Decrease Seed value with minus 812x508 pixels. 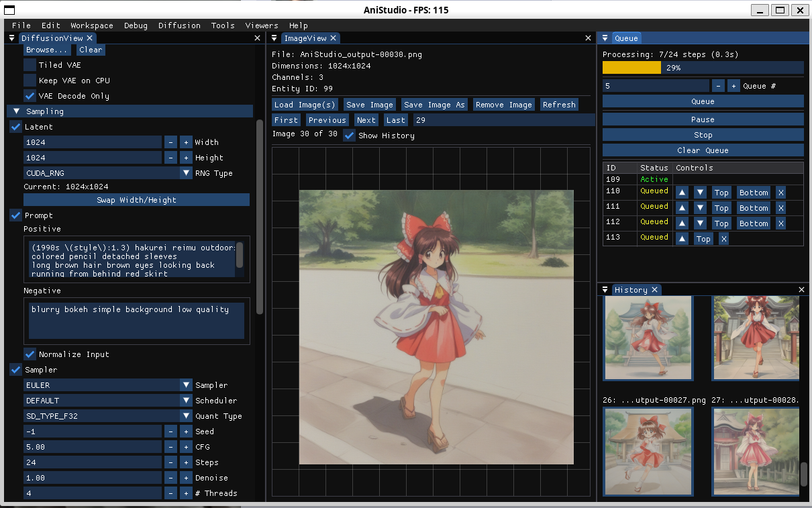click(171, 431)
